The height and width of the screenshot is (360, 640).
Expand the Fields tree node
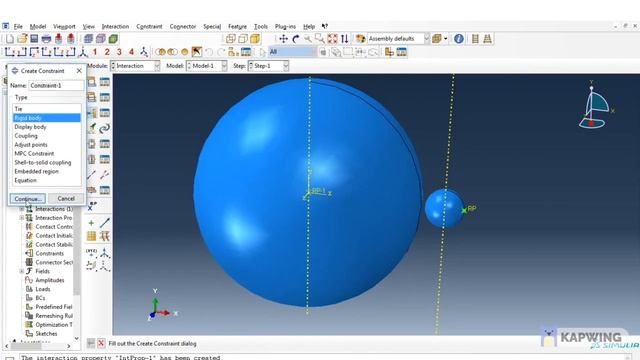tap(22, 271)
